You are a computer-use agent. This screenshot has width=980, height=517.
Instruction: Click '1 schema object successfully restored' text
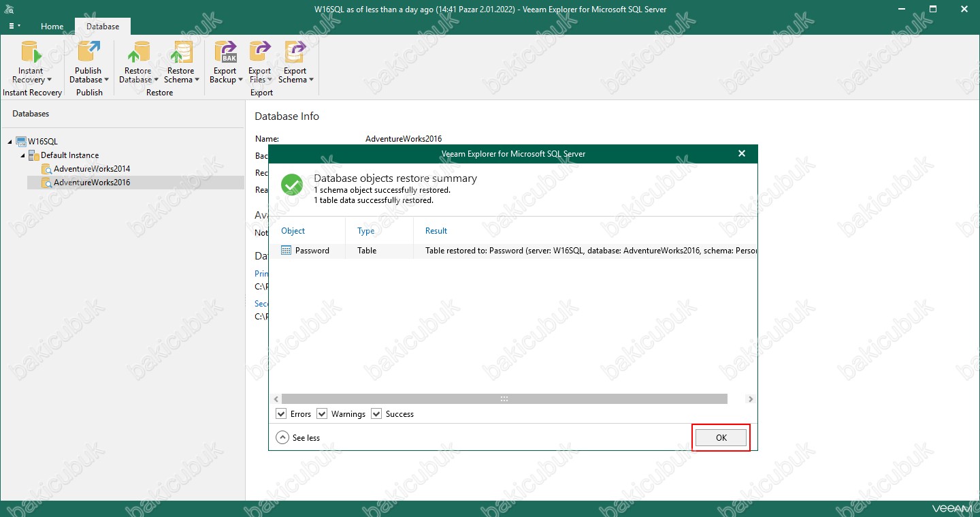(382, 190)
